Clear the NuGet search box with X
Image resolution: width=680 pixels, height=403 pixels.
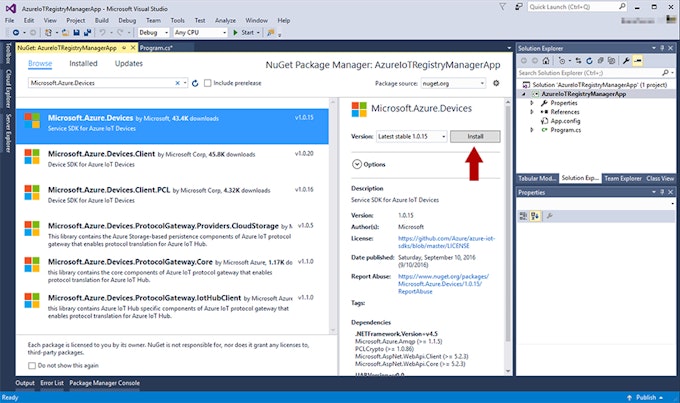tap(177, 83)
